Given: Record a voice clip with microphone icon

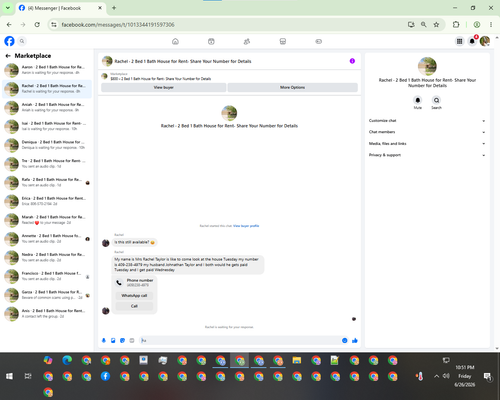Looking at the screenshot, I should pyautogui.click(x=104, y=340).
